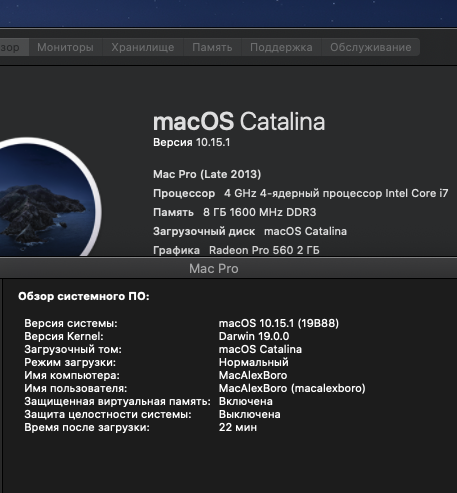Open the Хранилище tab
The image size is (457, 493).
pyautogui.click(x=143, y=47)
